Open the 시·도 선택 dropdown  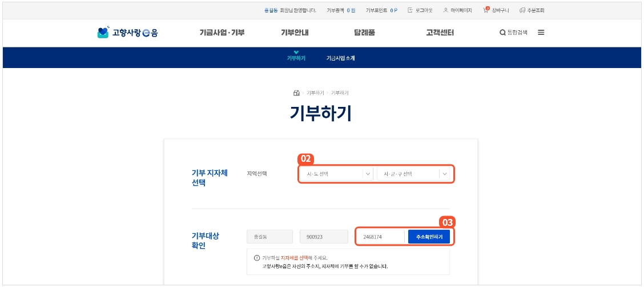(x=336, y=174)
